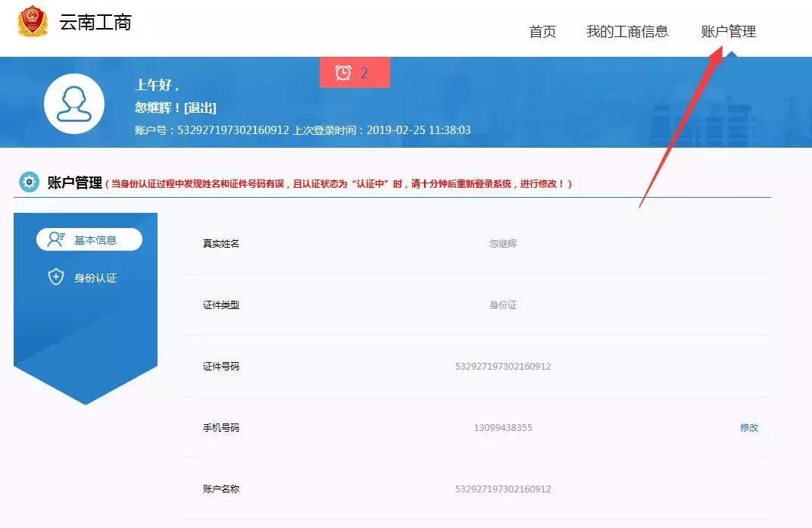Image resolution: width=812 pixels, height=528 pixels.
Task: Click the 手机号码 field label
Action: [221, 427]
